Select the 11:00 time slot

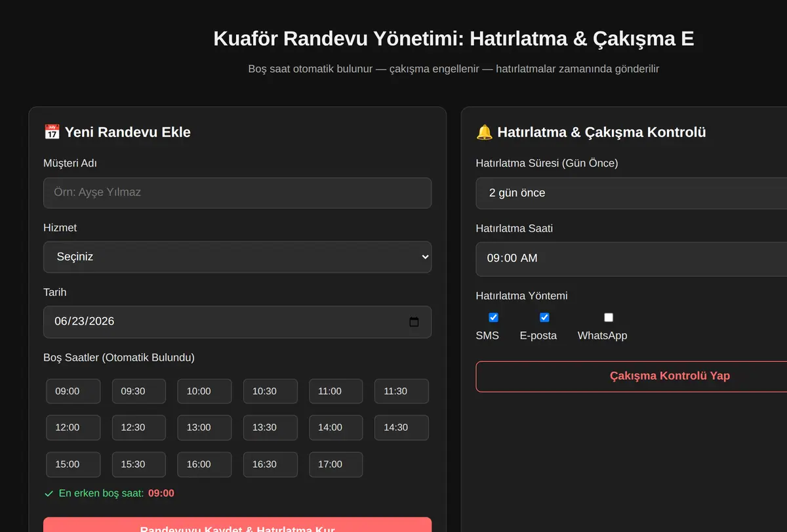click(336, 391)
